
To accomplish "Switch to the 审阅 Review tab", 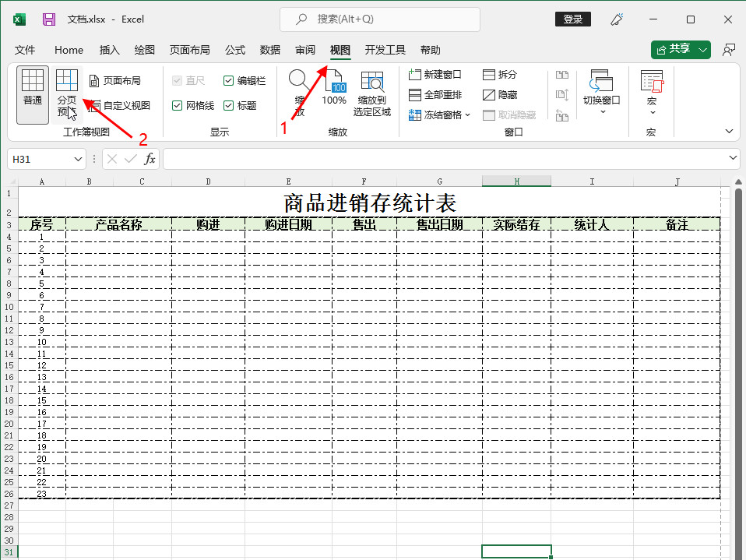I will click(x=305, y=50).
